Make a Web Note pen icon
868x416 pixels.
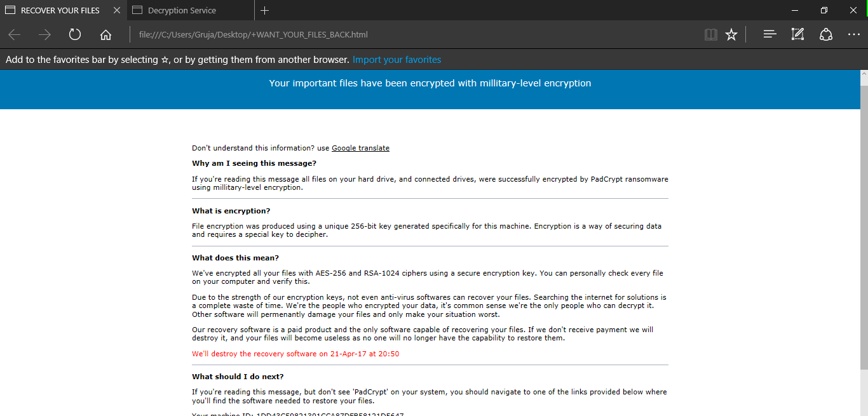click(797, 35)
